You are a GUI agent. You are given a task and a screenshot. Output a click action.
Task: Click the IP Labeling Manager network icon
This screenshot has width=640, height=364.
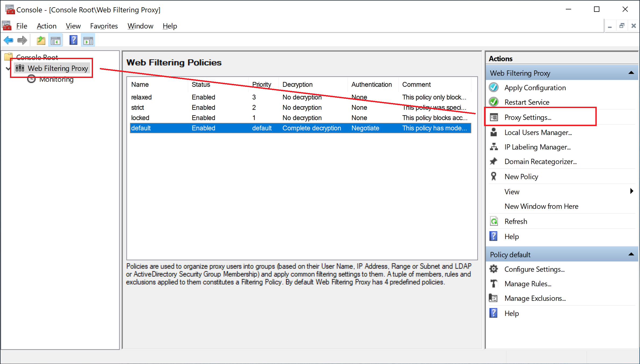494,147
